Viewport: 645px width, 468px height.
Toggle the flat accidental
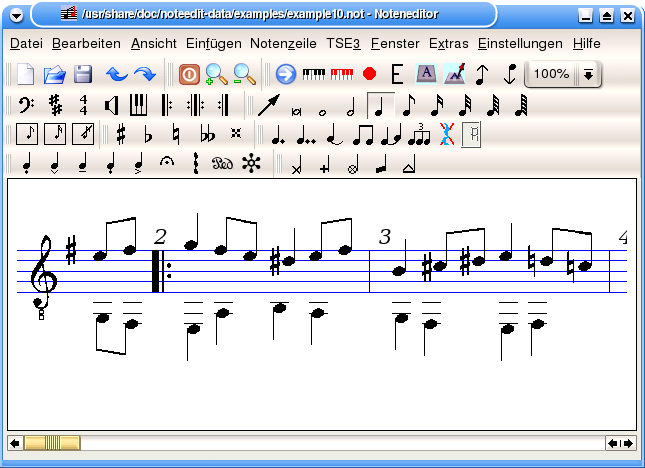click(149, 134)
